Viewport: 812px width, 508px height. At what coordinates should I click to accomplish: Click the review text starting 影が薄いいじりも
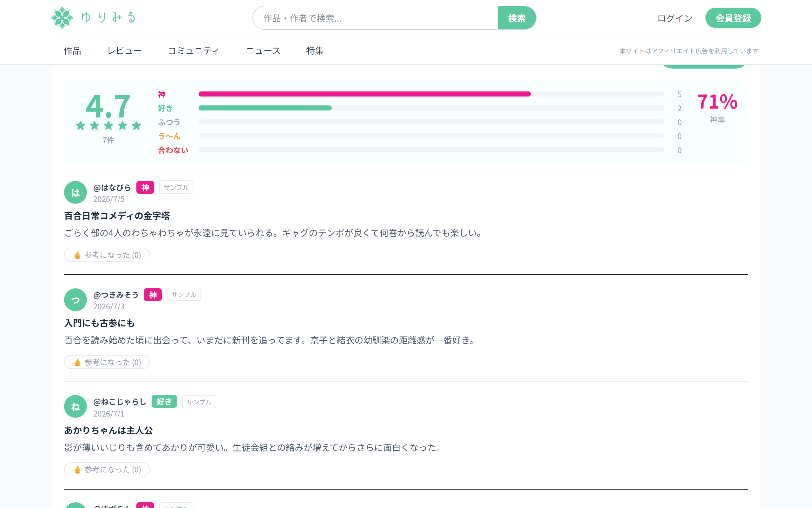(x=253, y=447)
